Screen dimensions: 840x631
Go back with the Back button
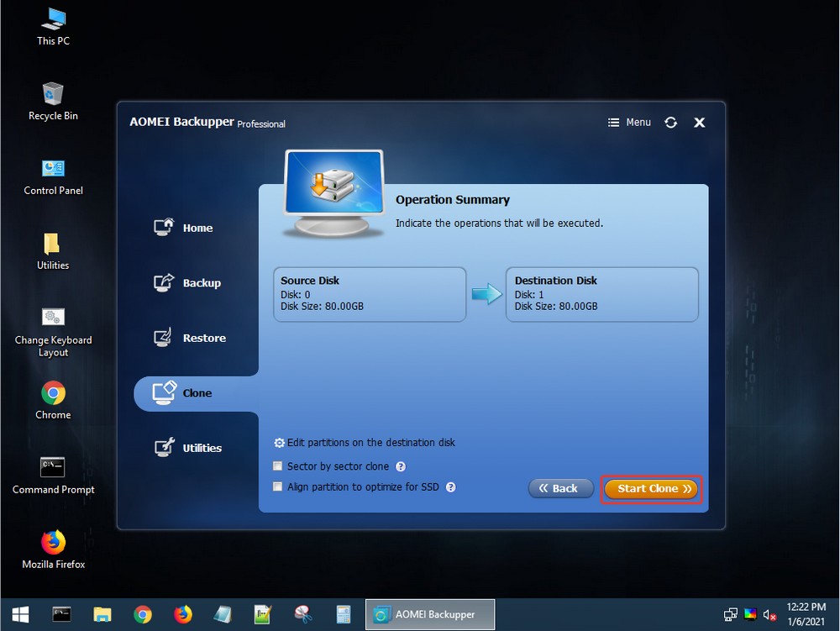[x=559, y=488]
